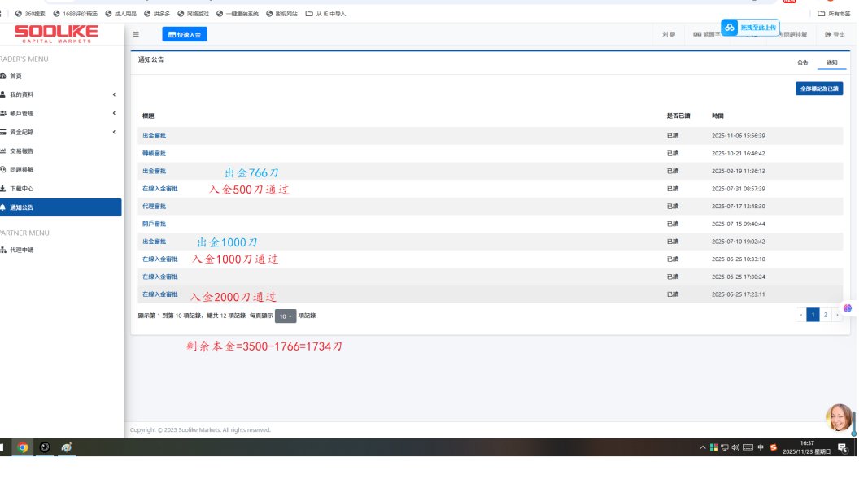Viewport: 868px width, 488px height.
Task: Show hidden tray icons chevron
Action: pyautogui.click(x=703, y=447)
